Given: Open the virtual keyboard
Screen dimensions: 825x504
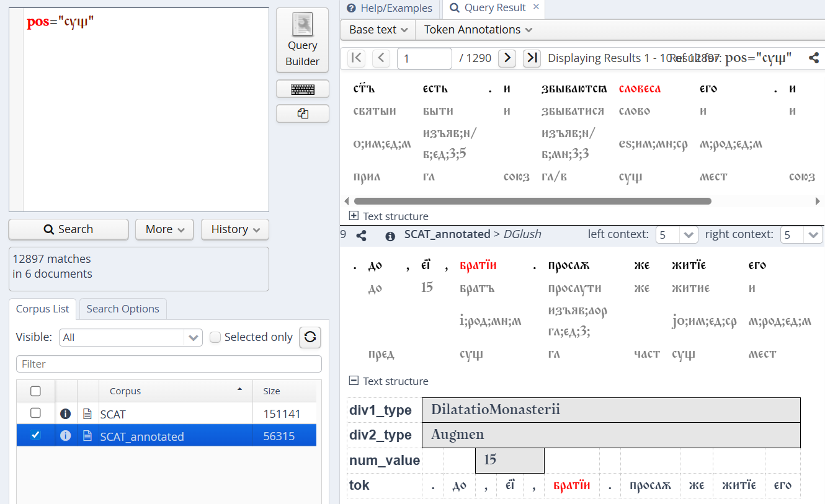Looking at the screenshot, I should tap(302, 89).
